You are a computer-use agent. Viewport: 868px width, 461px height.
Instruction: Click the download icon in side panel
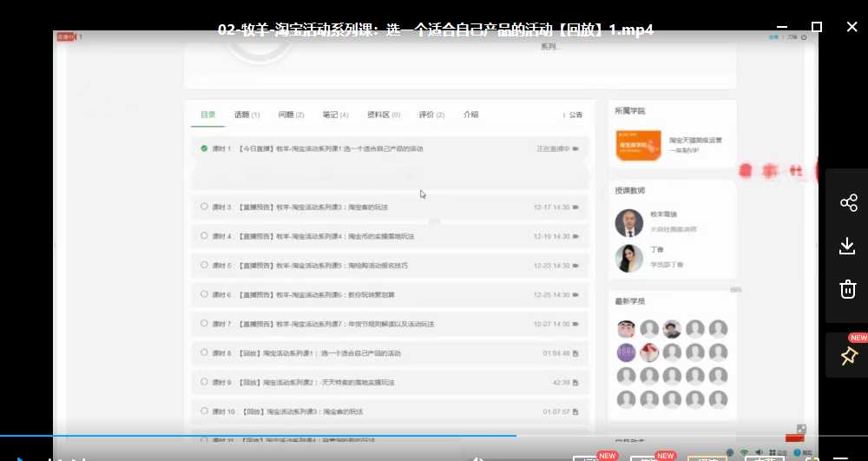[848, 247]
